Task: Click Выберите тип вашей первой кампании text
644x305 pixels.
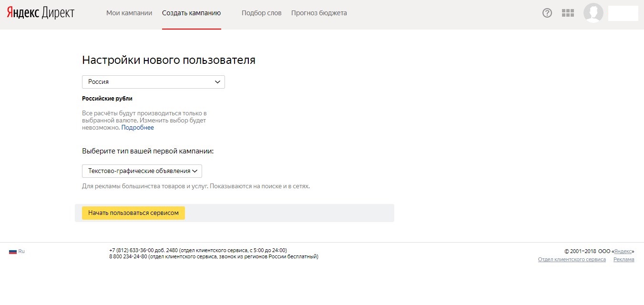Action: 148,151
